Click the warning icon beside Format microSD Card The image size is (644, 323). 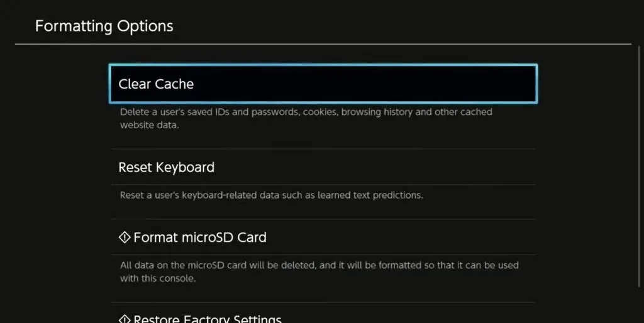tap(125, 237)
